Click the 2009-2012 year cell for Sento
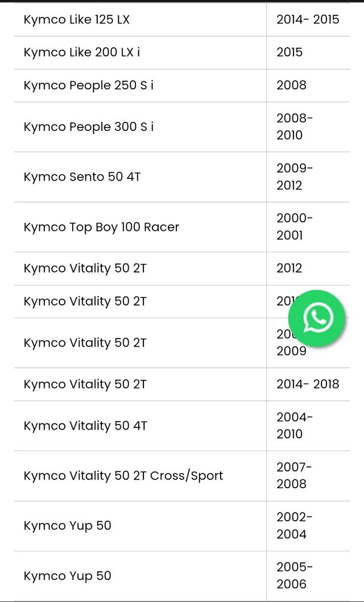364x602 pixels. coord(294,177)
